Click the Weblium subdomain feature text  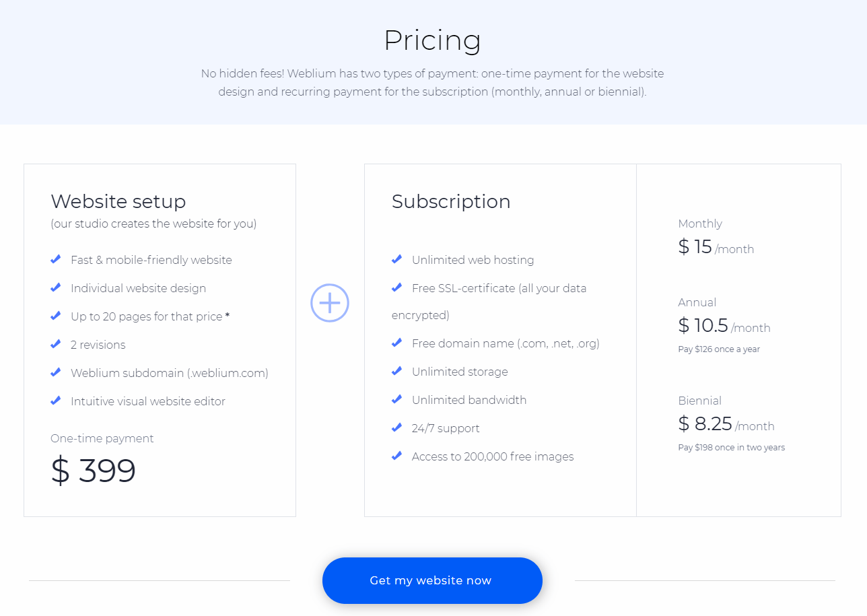click(x=169, y=373)
